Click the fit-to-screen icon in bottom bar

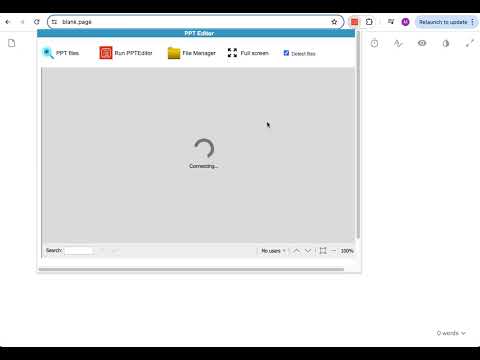(323, 251)
